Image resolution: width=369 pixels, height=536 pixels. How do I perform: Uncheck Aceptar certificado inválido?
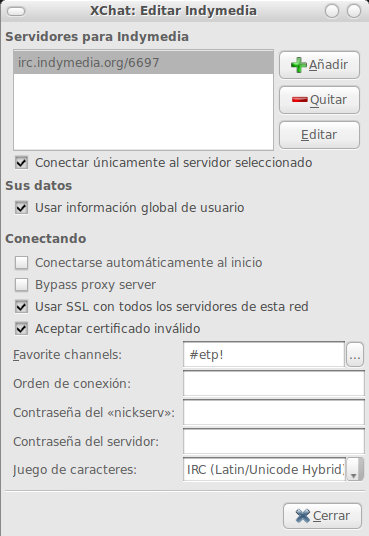tap(22, 329)
